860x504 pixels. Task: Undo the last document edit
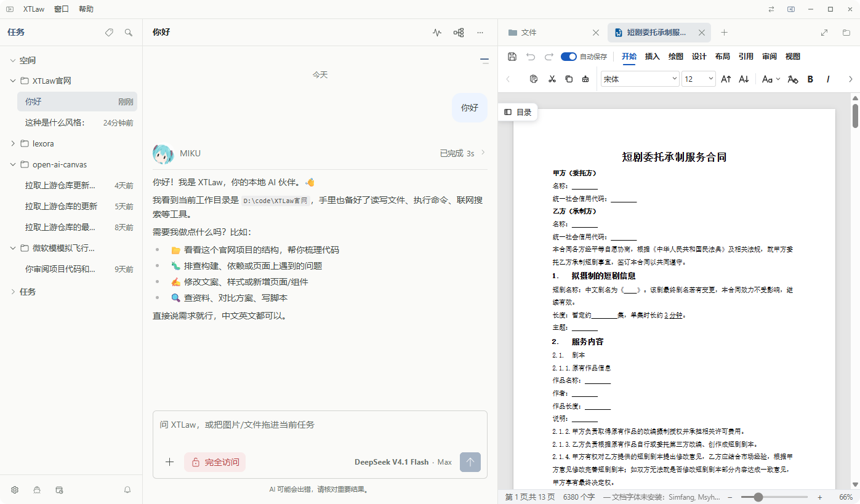click(x=531, y=57)
